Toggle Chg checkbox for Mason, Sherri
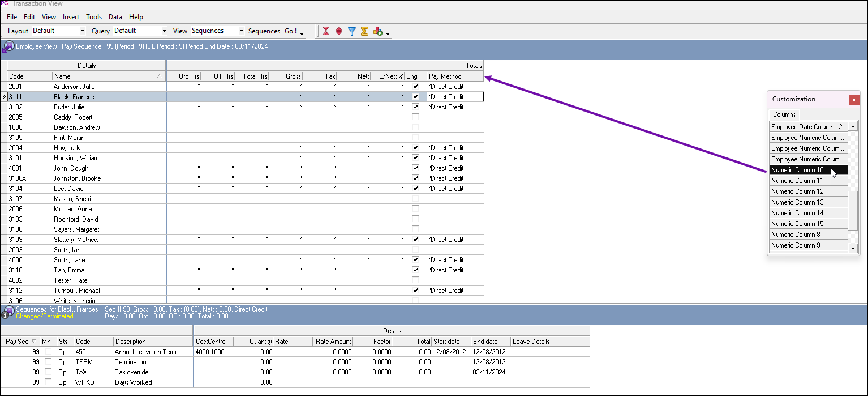The height and width of the screenshot is (396, 868). (x=415, y=199)
